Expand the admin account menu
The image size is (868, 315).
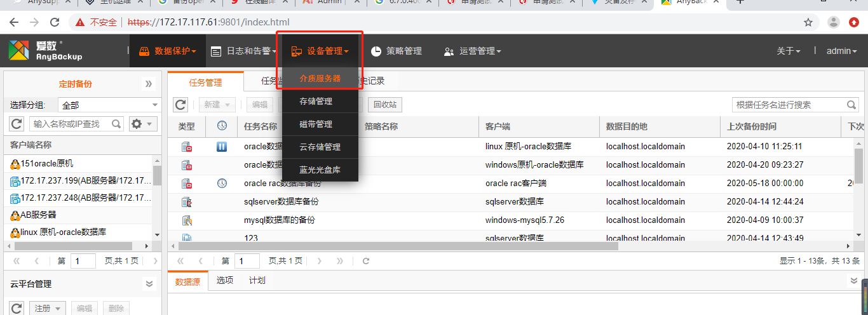(x=843, y=51)
